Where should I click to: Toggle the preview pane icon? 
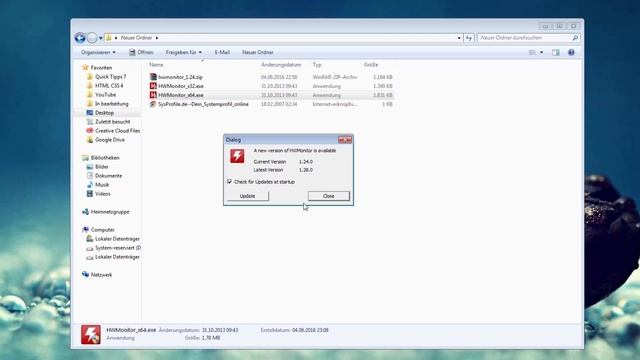556,52
